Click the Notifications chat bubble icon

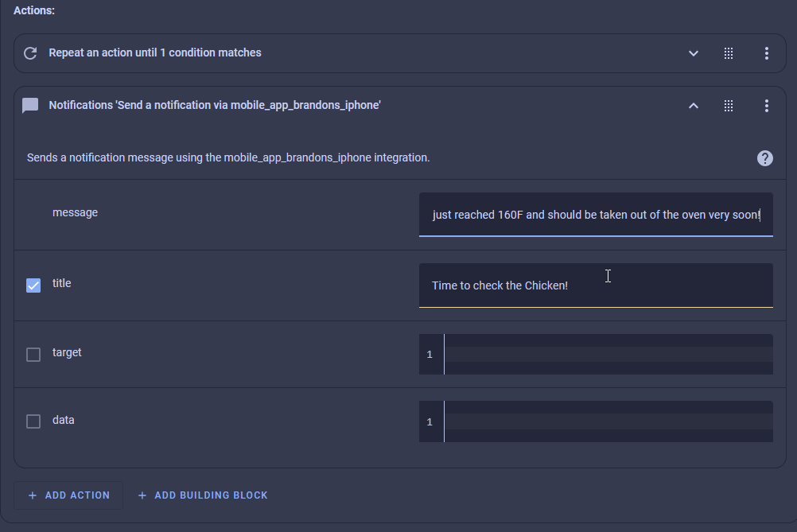[x=30, y=106]
